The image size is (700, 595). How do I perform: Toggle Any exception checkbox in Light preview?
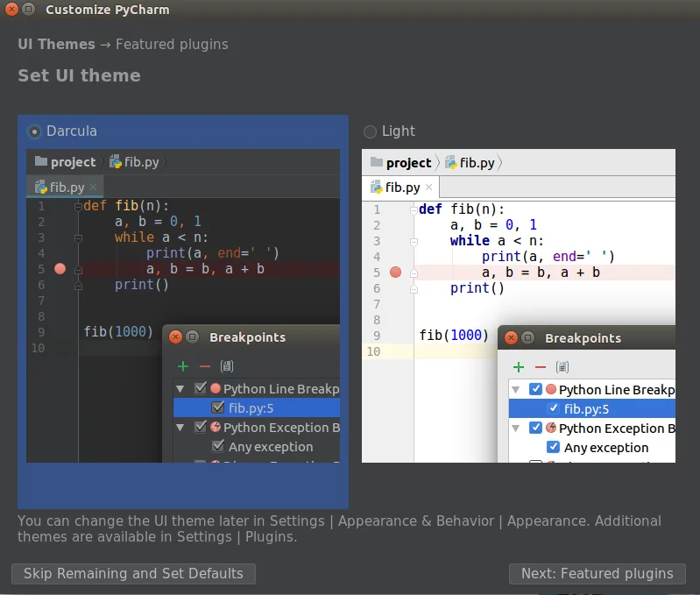click(553, 446)
